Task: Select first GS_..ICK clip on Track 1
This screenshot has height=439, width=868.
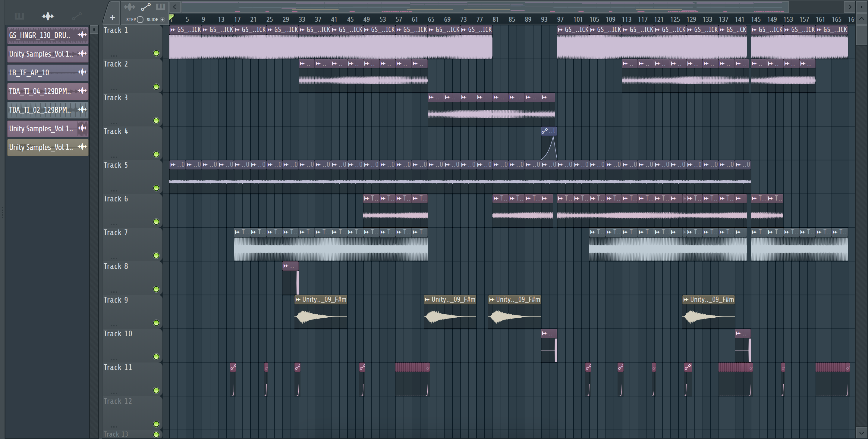Action: coord(185,42)
